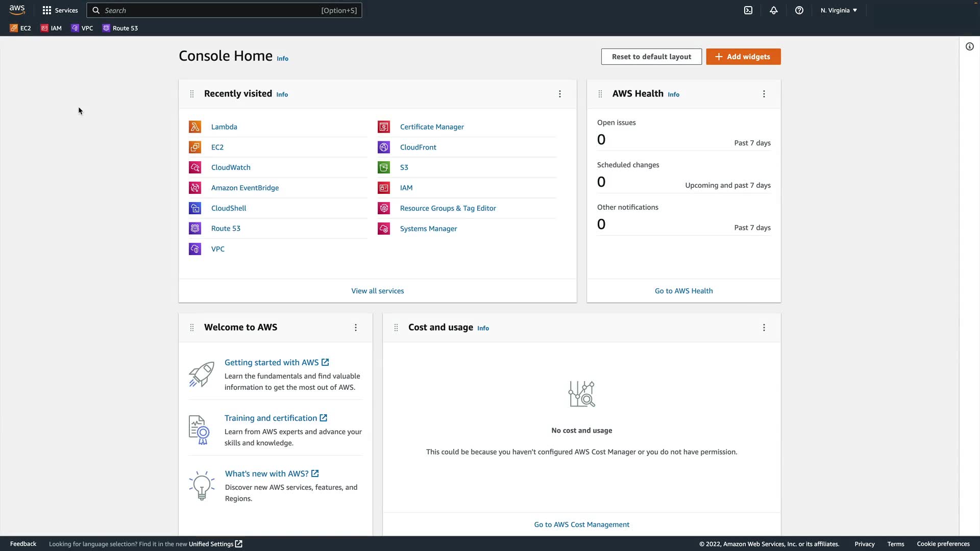Click the AWS logo home icon

point(17,10)
